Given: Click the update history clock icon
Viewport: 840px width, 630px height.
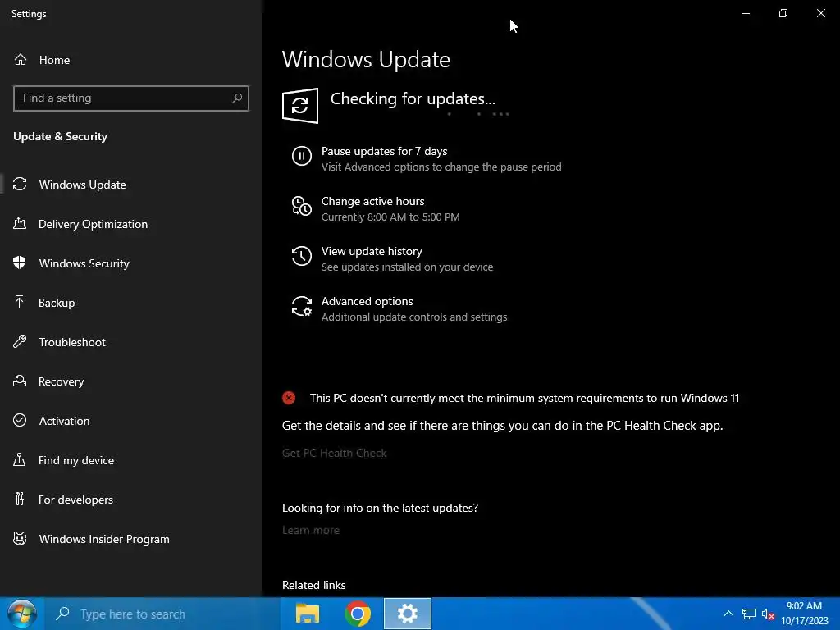Looking at the screenshot, I should coord(302,256).
